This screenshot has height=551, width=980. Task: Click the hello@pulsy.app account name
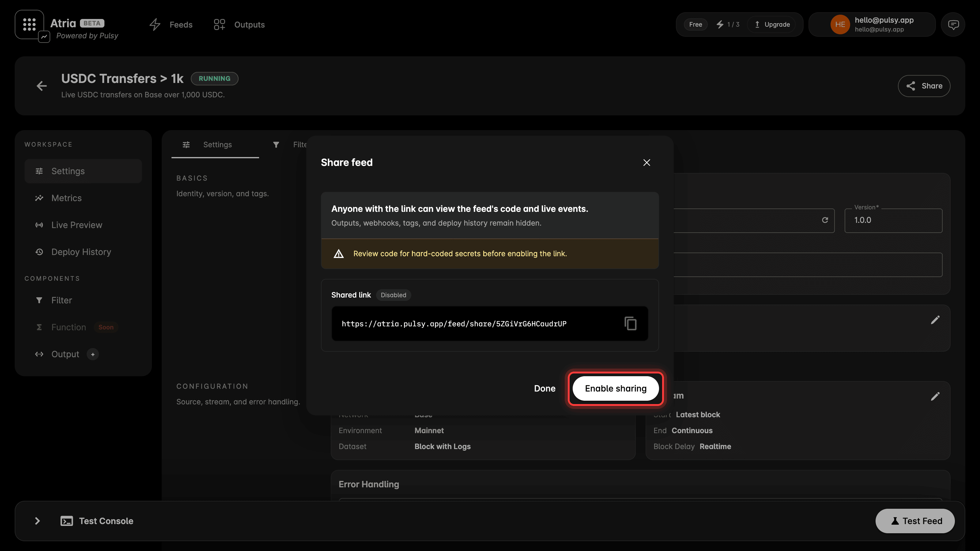[x=884, y=20]
